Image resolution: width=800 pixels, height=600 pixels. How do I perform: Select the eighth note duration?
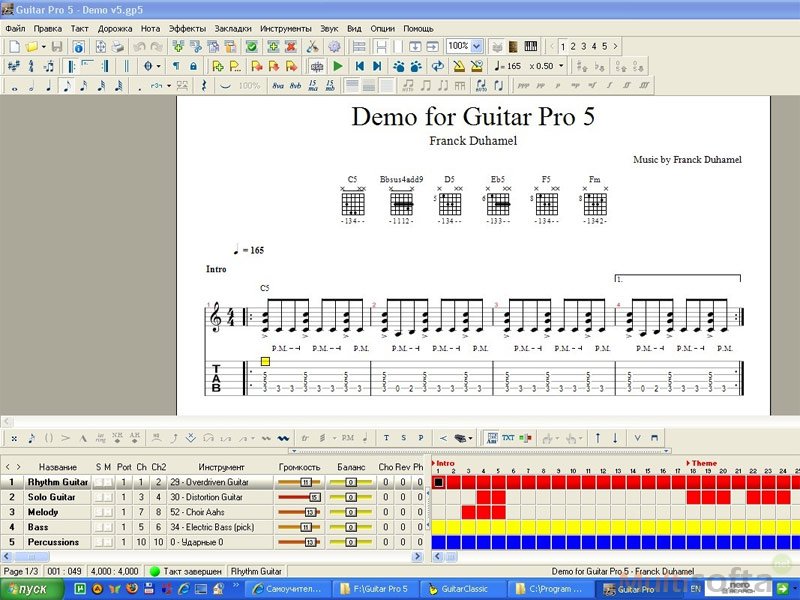(x=66, y=86)
